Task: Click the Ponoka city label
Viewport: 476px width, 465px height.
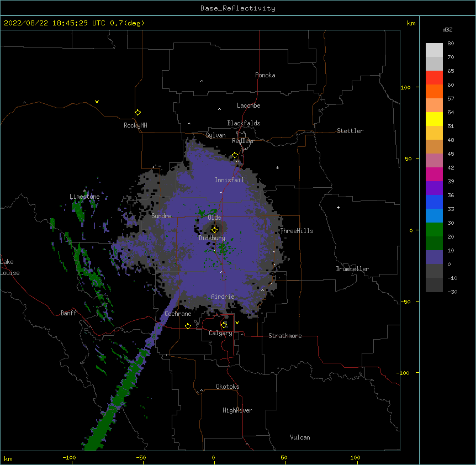Action: 265,75
